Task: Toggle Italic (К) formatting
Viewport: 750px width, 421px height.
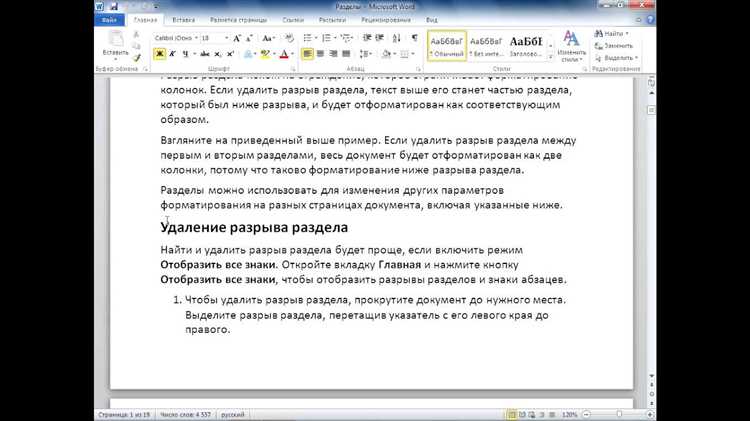Action: coord(172,54)
